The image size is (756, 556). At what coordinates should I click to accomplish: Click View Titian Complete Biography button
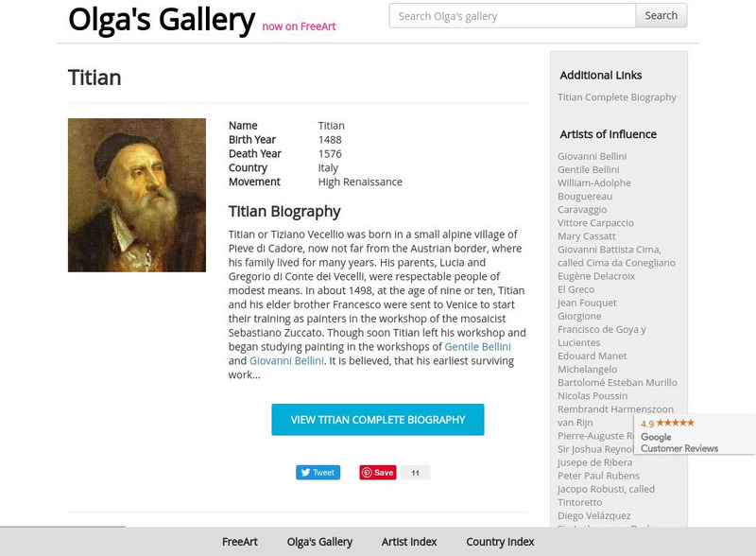[378, 420]
